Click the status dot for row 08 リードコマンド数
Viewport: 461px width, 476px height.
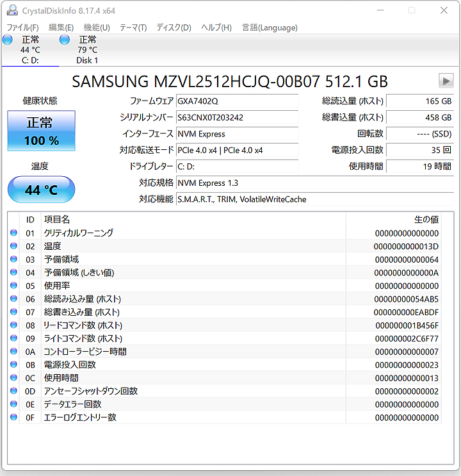pyautogui.click(x=13, y=325)
